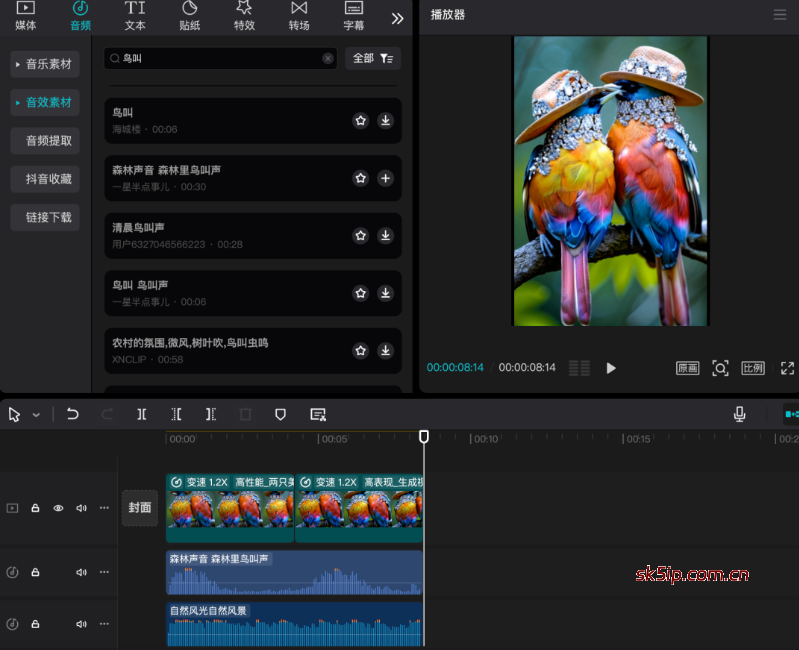Viewport: 799px width, 650px height.
Task: Click the marker shield icon in toolbar
Action: coord(280,414)
